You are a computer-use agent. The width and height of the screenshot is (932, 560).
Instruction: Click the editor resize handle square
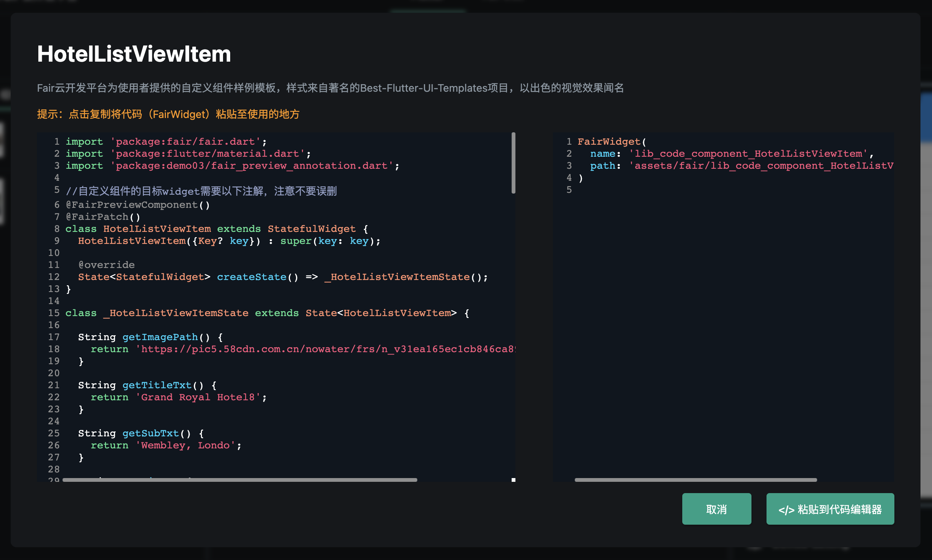click(x=513, y=480)
